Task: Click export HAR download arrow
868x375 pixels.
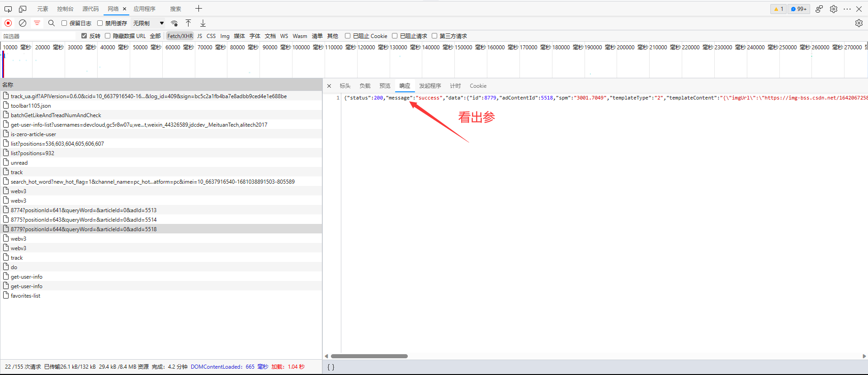Action: 203,23
